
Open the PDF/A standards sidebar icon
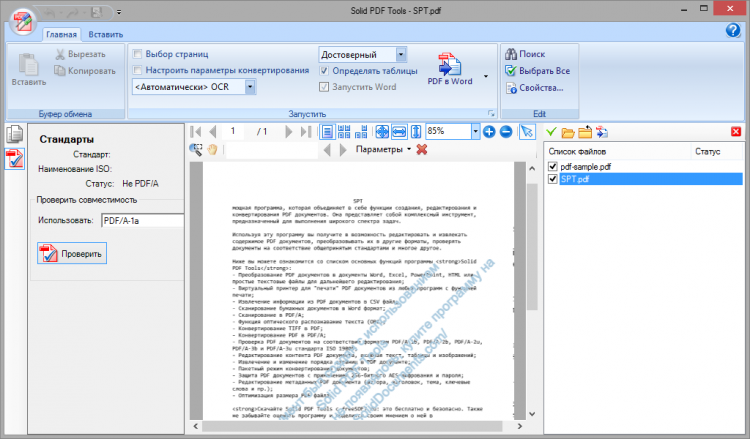(15, 158)
